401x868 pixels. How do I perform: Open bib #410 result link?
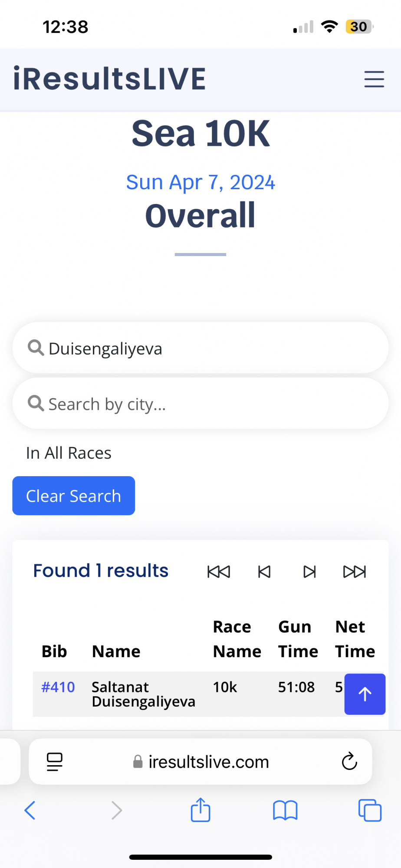tap(58, 687)
